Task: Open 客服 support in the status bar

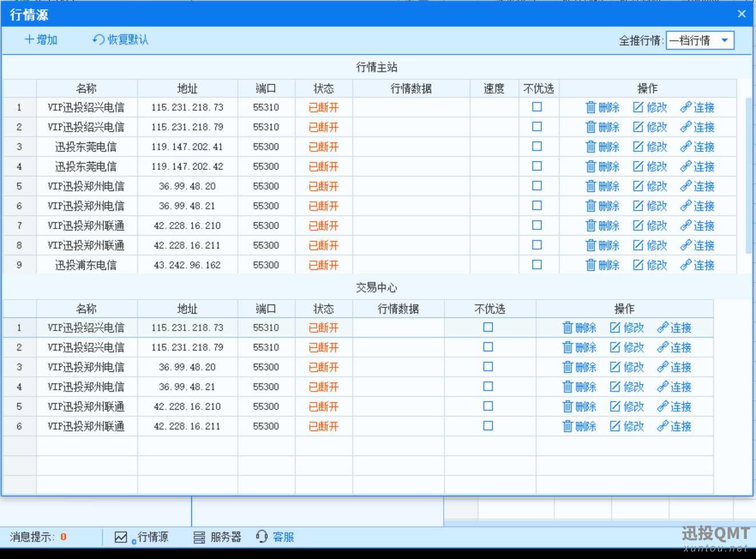Action: pos(275,537)
